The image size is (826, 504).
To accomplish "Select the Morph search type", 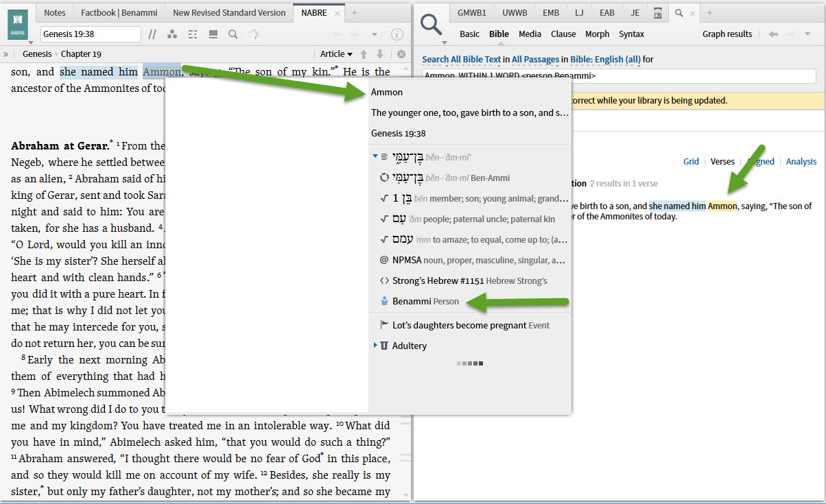I will [598, 34].
